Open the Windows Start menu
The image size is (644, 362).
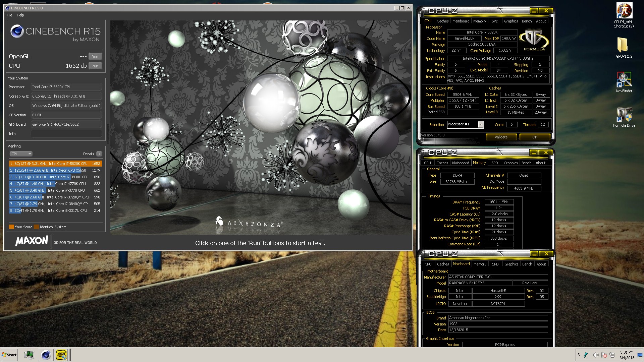click(x=9, y=355)
